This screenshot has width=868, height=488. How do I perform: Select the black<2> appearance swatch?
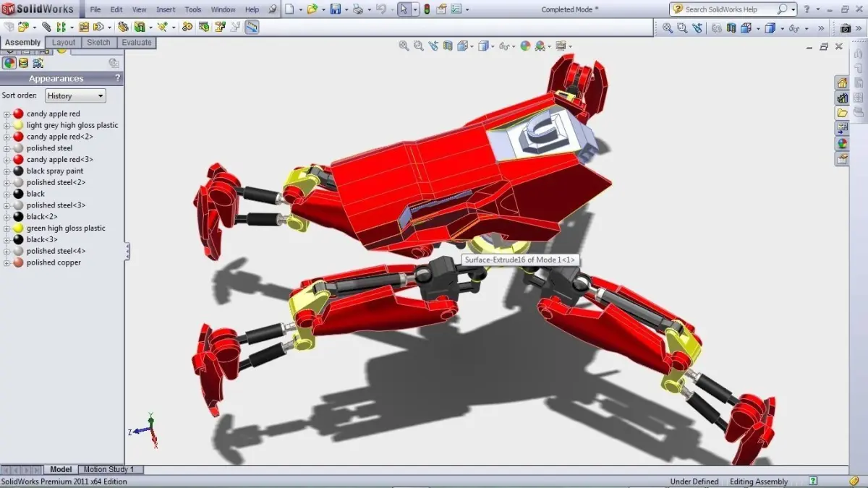click(18, 217)
